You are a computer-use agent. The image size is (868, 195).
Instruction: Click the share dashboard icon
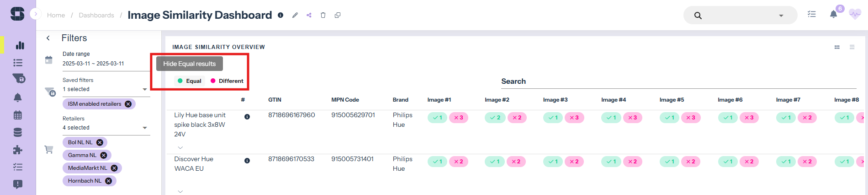click(x=309, y=15)
